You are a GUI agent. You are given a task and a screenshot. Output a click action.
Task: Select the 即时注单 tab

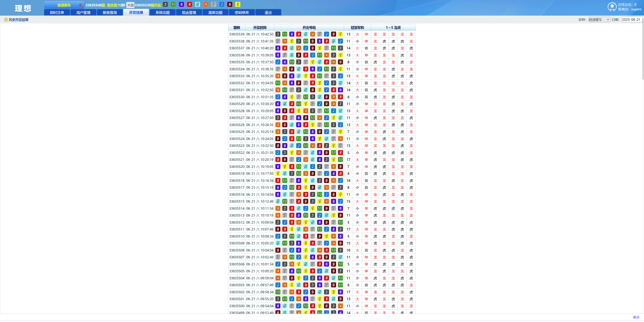57,13
